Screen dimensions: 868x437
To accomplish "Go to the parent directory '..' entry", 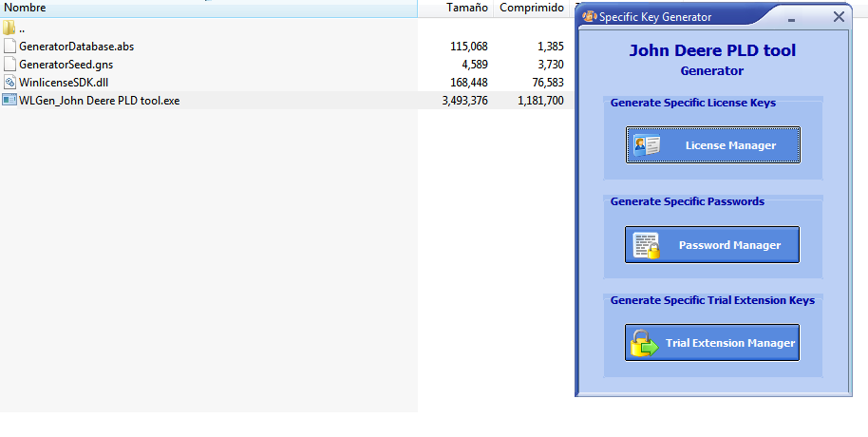I will (22, 28).
